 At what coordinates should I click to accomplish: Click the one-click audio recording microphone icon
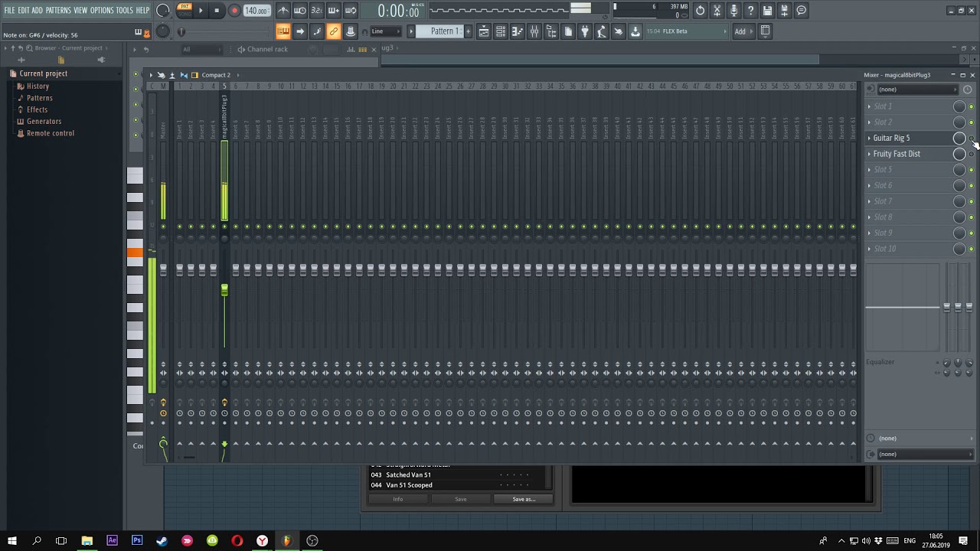pyautogui.click(x=733, y=11)
